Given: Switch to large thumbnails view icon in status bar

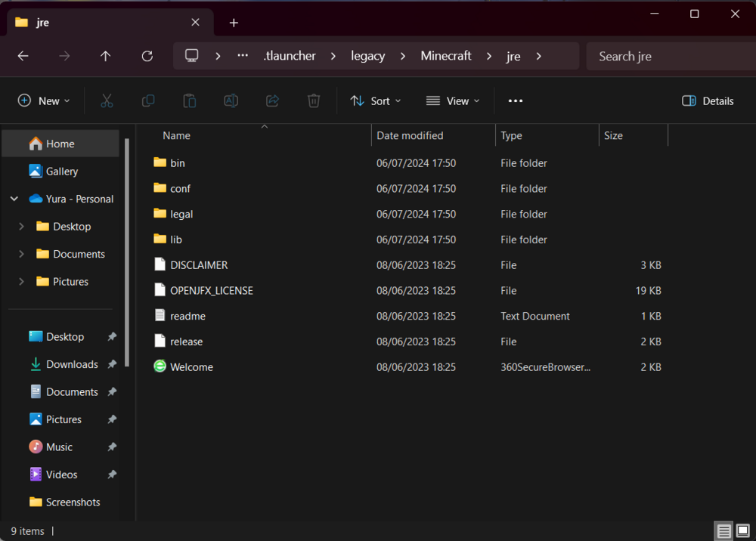Looking at the screenshot, I should 743,531.
